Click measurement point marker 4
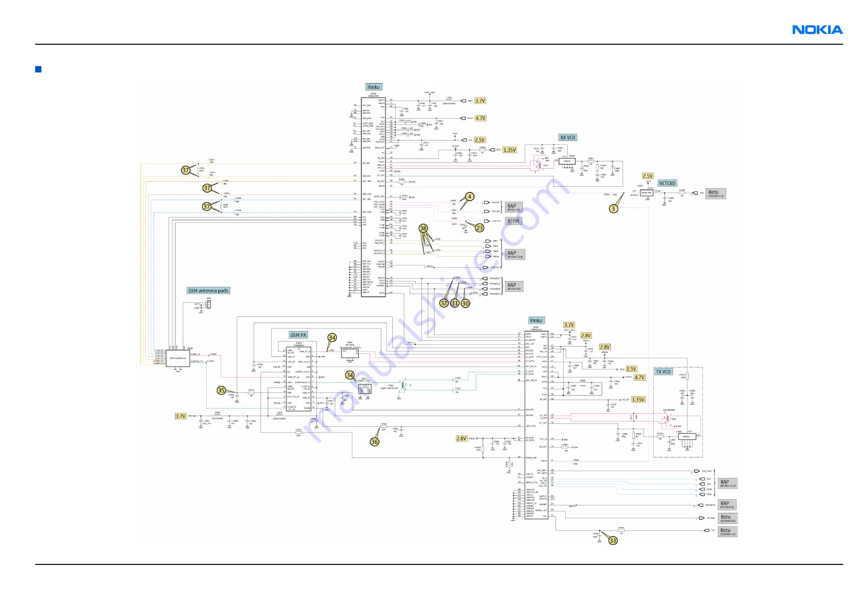This screenshot has width=868, height=614. click(469, 197)
